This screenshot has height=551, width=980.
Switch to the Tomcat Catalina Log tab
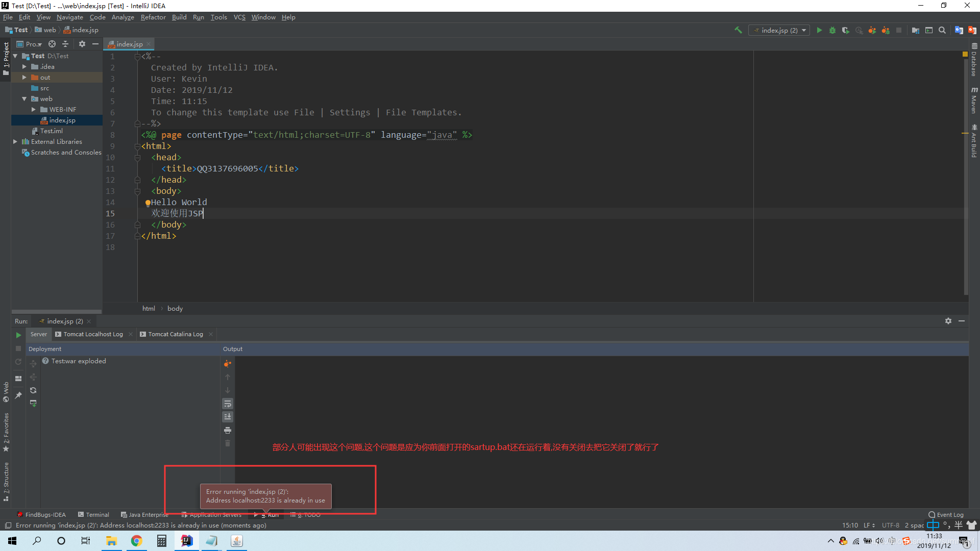[x=175, y=333]
